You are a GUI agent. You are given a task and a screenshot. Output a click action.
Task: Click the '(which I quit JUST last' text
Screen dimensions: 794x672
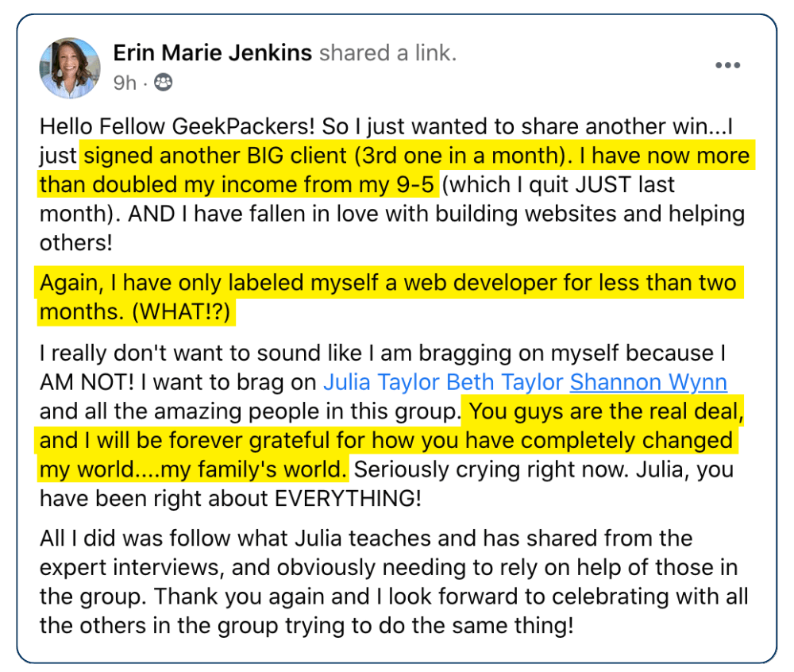tap(558, 184)
